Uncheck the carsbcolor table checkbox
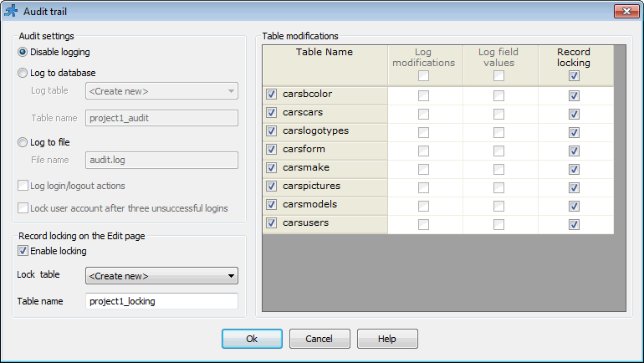 point(271,95)
